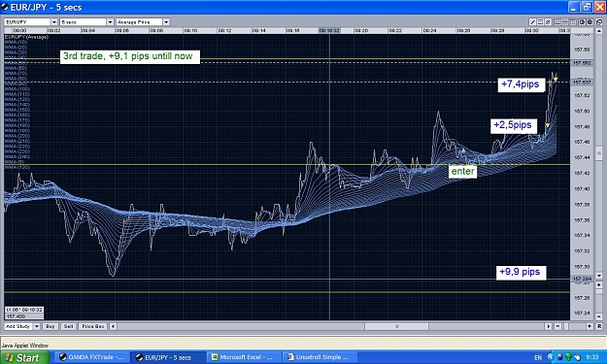
Task: Switch to EUR/JPY - 5 secs taskbar item
Action: 168,357
